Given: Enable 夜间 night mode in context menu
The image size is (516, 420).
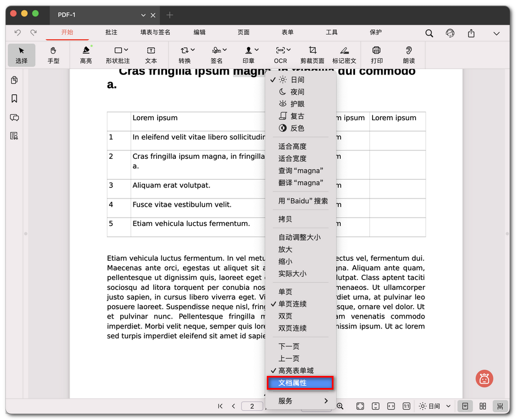Looking at the screenshot, I should pos(297,92).
